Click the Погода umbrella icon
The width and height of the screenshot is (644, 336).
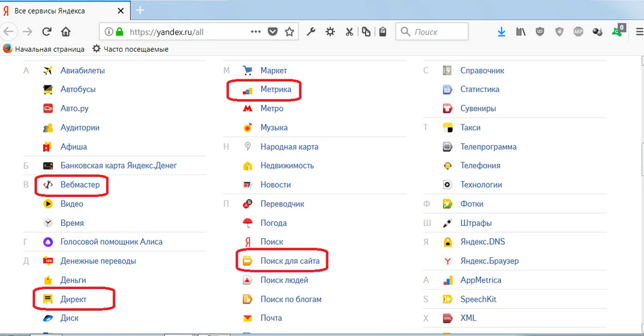point(248,223)
